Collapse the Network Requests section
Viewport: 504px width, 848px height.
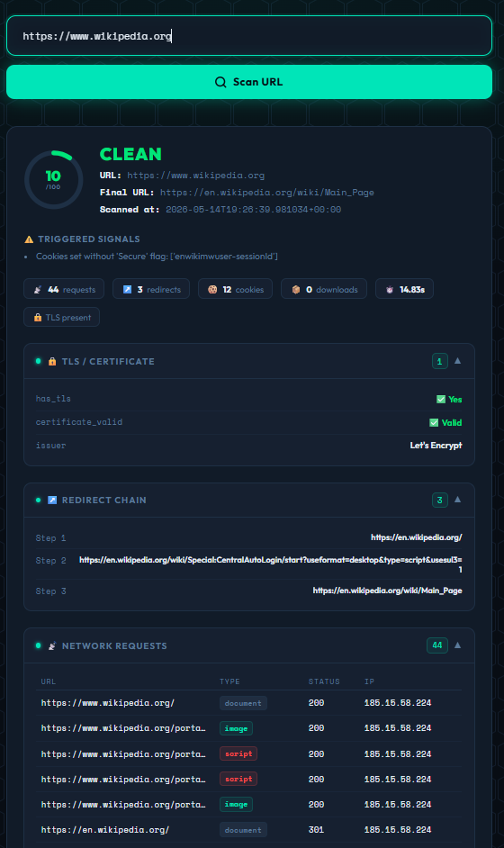tap(457, 645)
